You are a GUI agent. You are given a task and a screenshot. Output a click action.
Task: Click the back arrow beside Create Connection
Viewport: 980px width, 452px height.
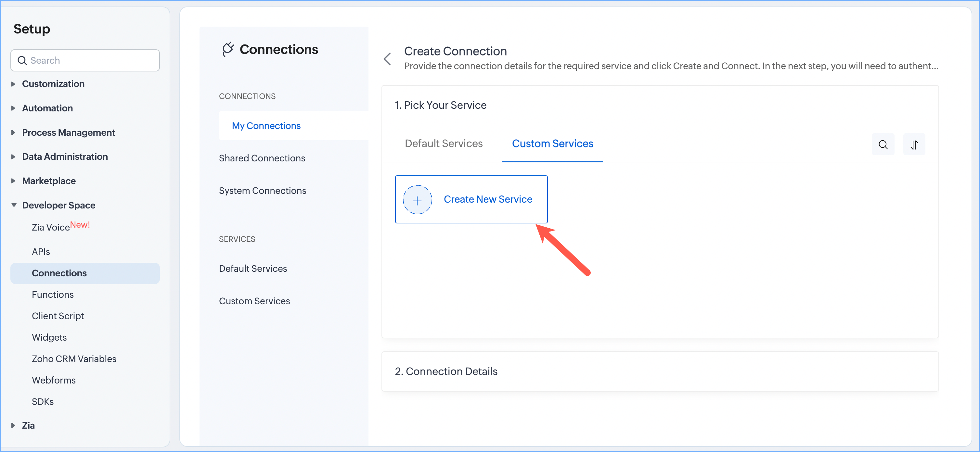pyautogui.click(x=387, y=59)
